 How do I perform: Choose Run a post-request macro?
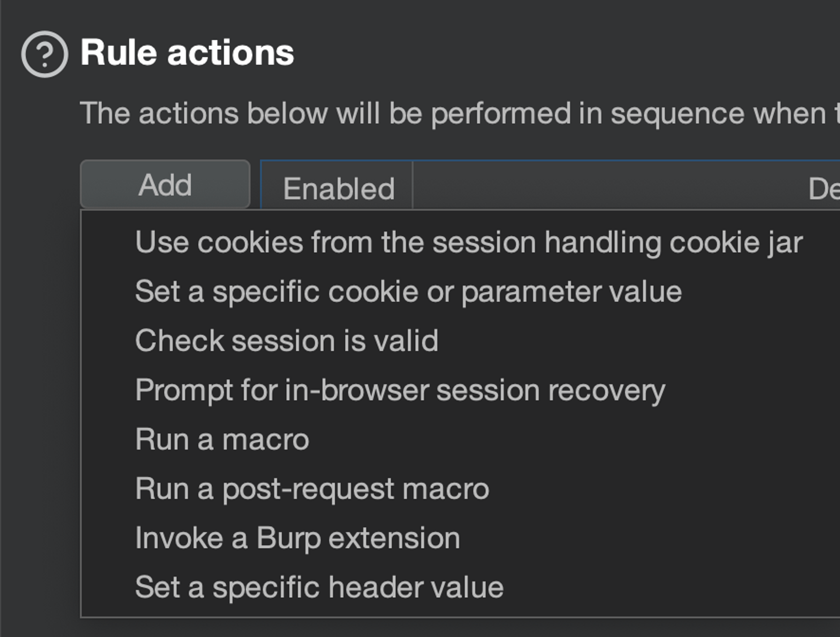coord(311,489)
